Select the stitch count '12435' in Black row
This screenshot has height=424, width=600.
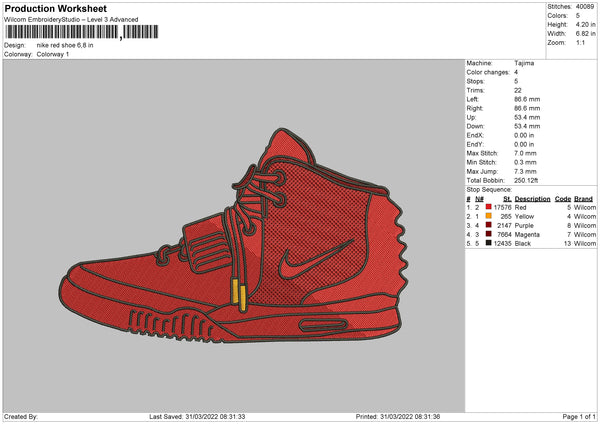click(x=502, y=243)
